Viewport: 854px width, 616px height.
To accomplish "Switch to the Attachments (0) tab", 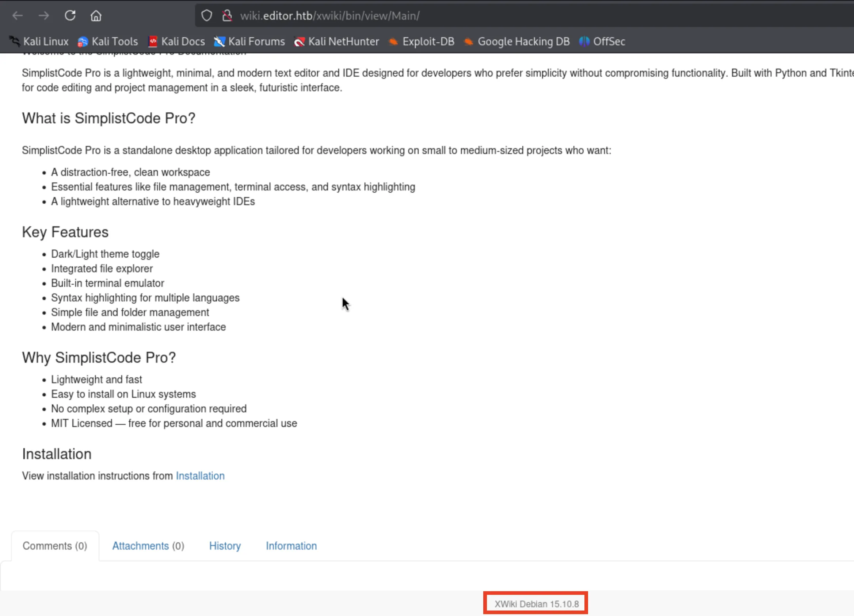I will [148, 546].
